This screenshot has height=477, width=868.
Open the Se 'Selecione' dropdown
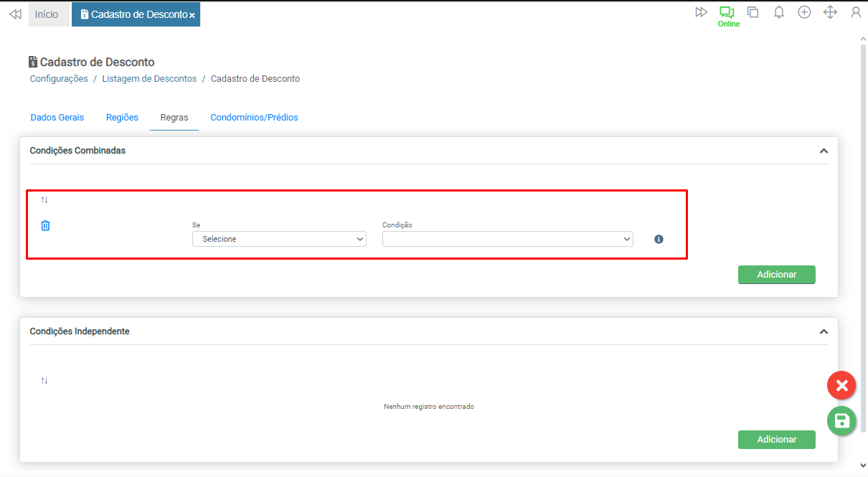(x=279, y=239)
